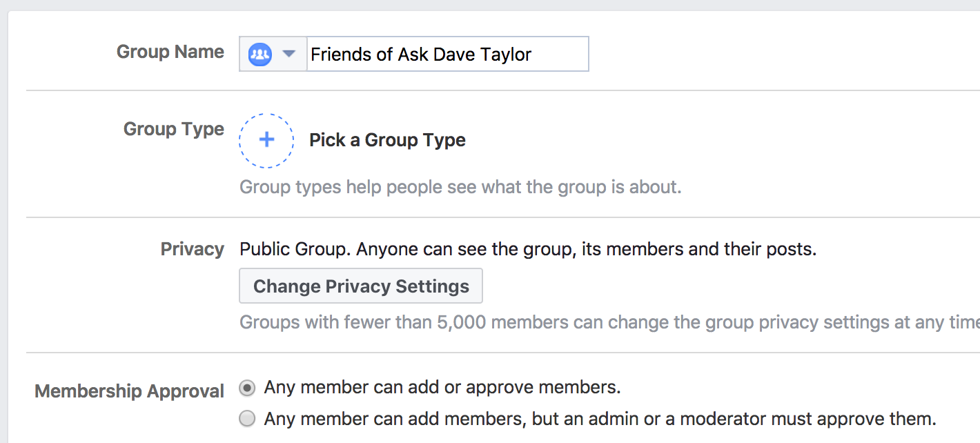
Task: Click the people icon in the audience selector
Action: (259, 53)
